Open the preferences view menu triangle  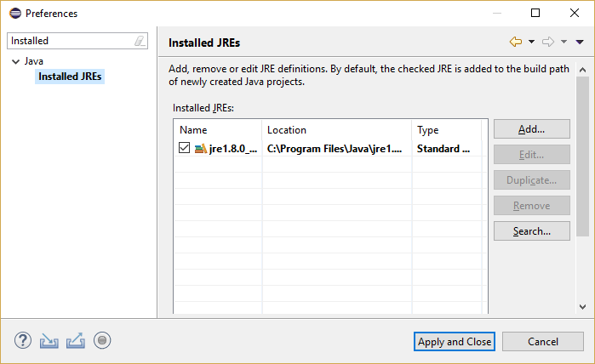(x=580, y=42)
